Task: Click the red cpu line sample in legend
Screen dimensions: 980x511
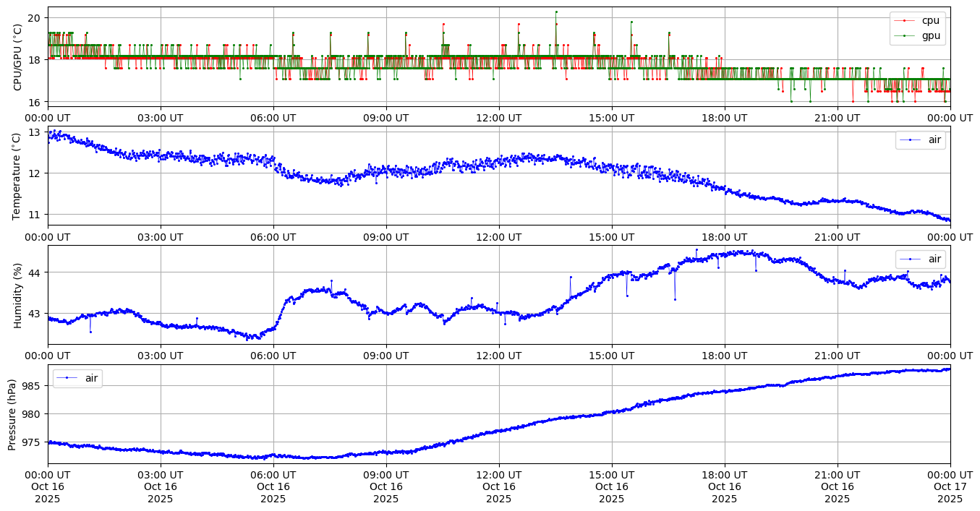Action: coord(904,20)
